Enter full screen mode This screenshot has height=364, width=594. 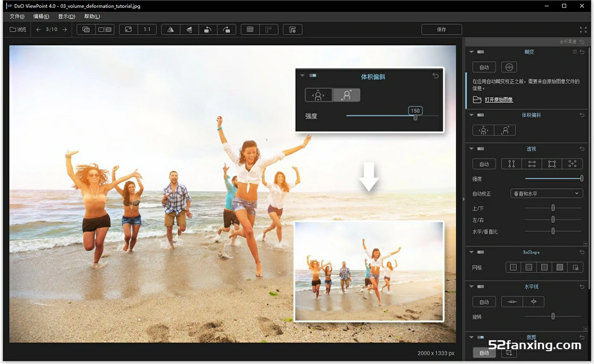(583, 30)
